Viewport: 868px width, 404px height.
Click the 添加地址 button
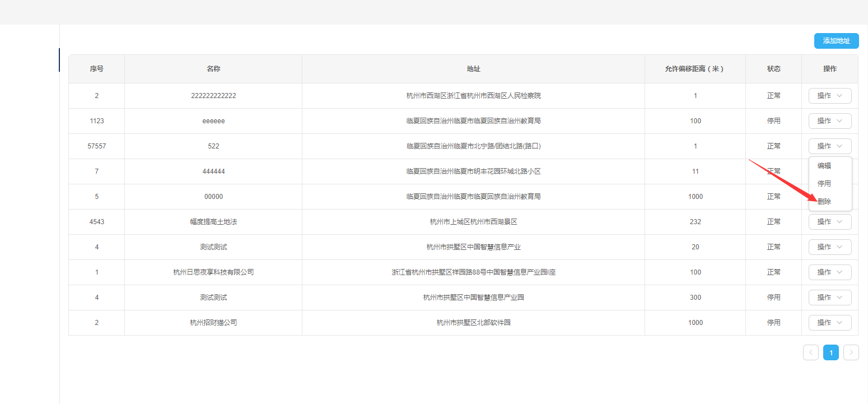pos(836,41)
